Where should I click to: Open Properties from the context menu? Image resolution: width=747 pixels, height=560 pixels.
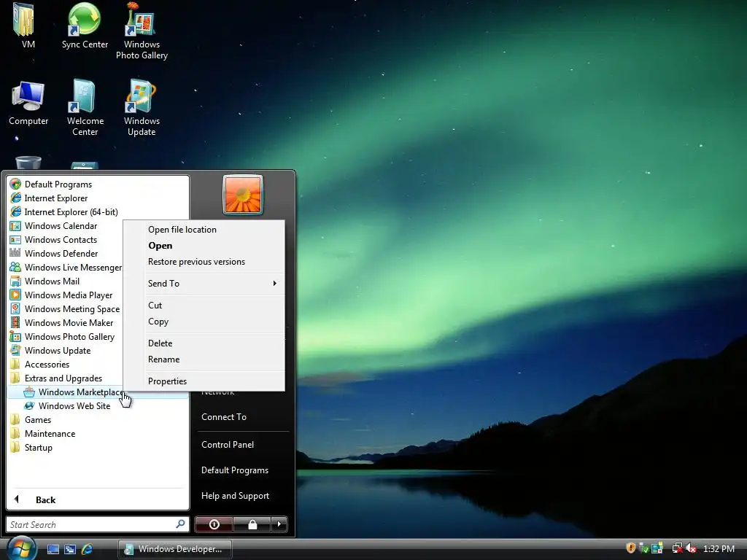point(204,381)
